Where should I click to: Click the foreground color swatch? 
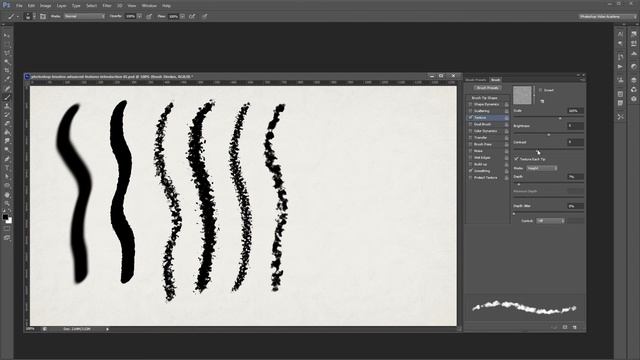click(x=5, y=217)
